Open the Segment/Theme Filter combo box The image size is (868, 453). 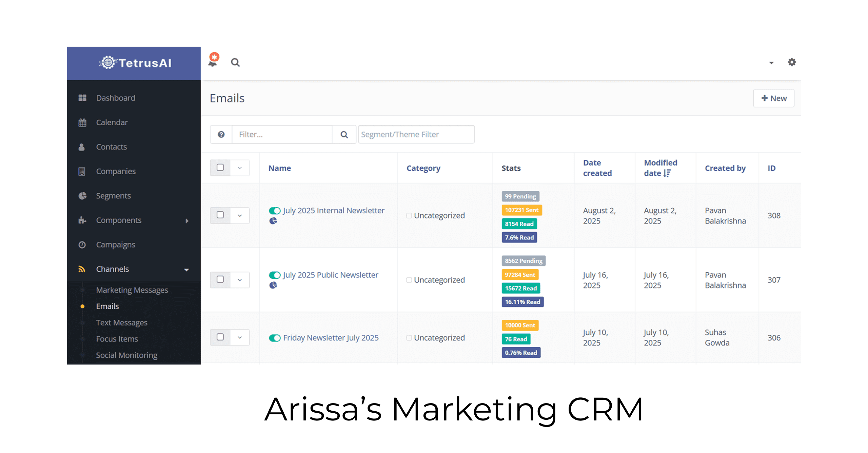416,135
